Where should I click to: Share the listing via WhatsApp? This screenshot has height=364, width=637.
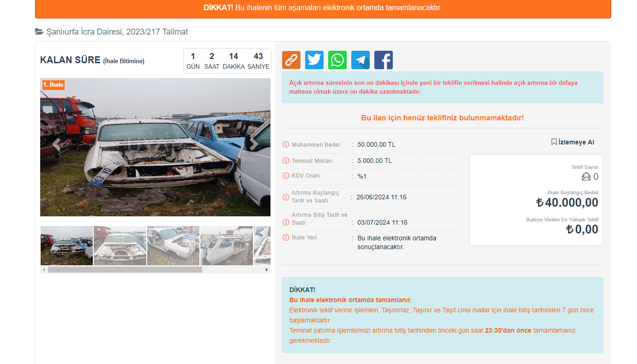point(337,60)
